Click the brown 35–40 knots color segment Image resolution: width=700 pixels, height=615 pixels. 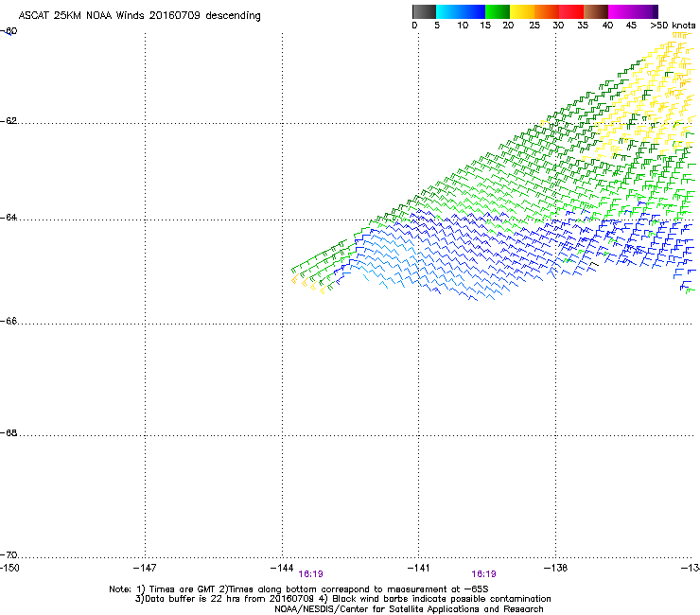point(596,11)
